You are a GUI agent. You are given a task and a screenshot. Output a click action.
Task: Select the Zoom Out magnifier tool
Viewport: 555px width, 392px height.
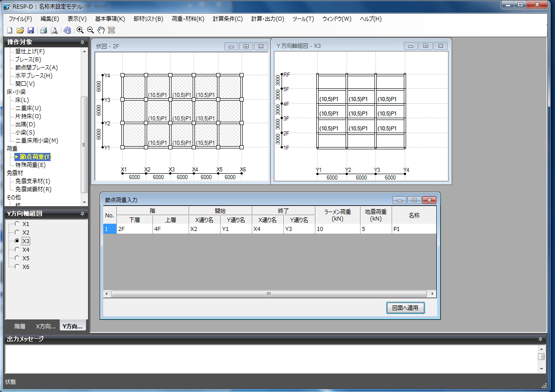[x=91, y=30]
